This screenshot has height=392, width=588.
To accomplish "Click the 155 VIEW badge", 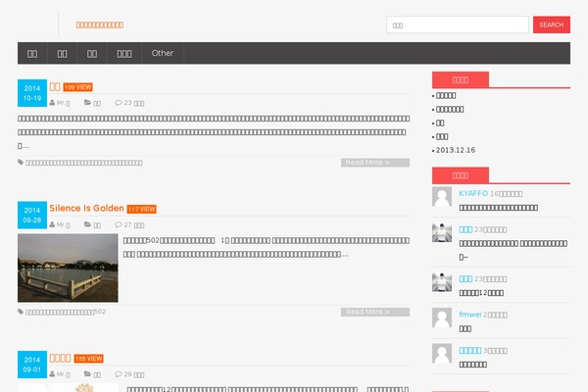I will pyautogui.click(x=88, y=359).
